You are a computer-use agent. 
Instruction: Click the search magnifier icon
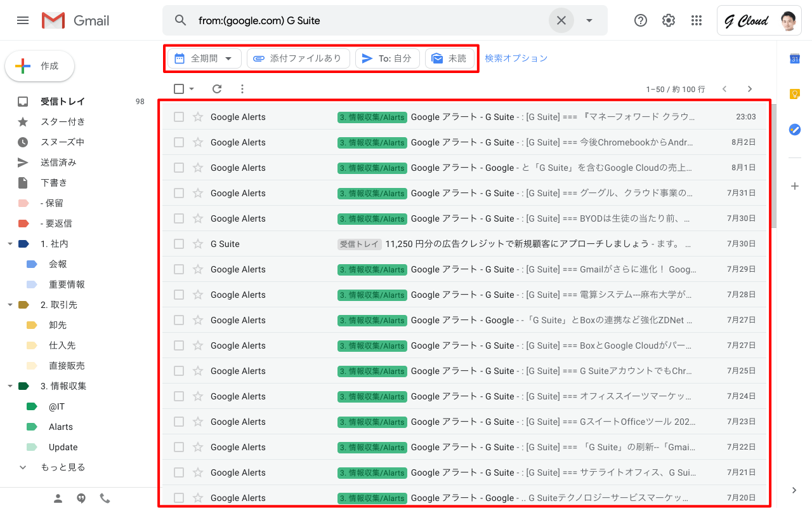pos(181,20)
